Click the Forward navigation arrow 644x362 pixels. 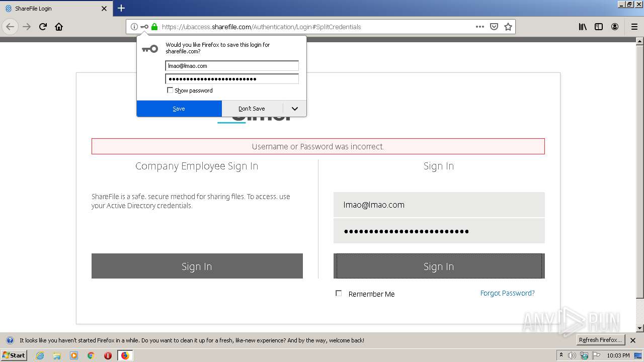(x=27, y=27)
